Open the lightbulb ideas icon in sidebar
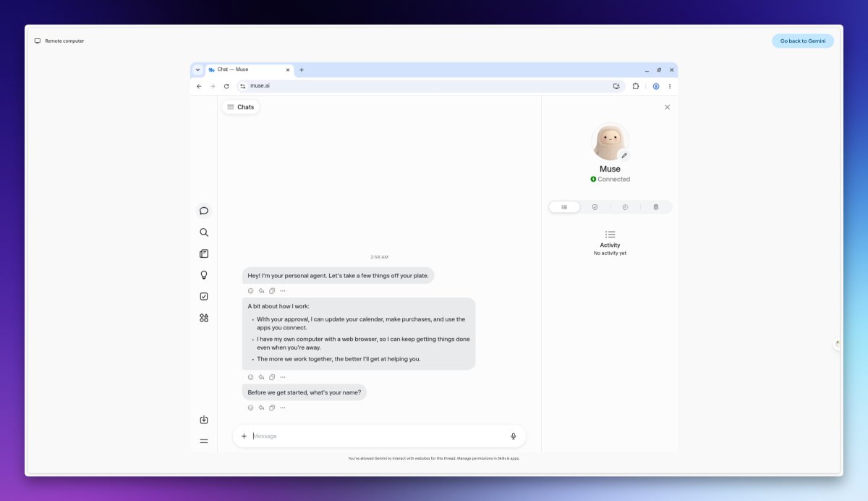Image resolution: width=868 pixels, height=501 pixels. pyautogui.click(x=204, y=275)
